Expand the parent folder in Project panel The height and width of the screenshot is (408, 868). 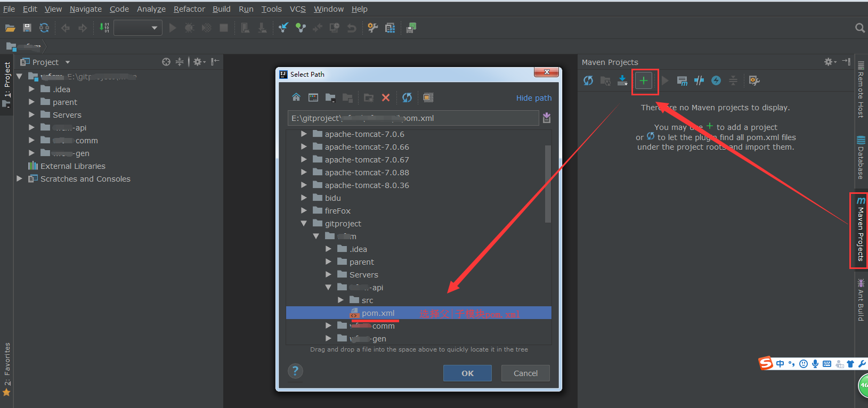[x=31, y=102]
